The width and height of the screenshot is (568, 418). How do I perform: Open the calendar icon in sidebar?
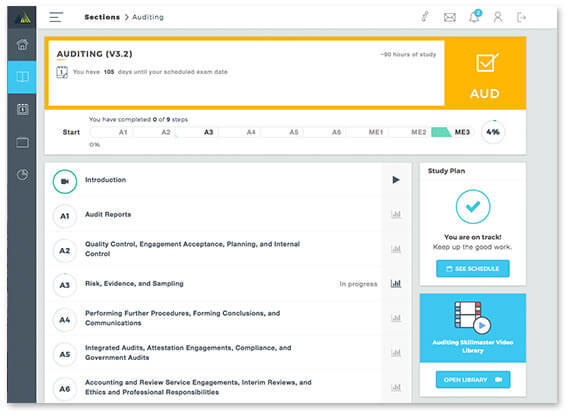[x=22, y=109]
